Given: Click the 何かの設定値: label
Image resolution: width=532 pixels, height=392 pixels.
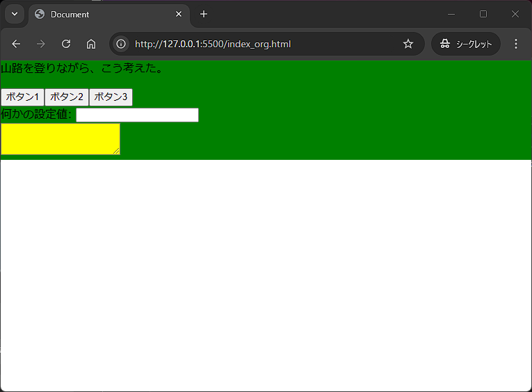Looking at the screenshot, I should [36, 114].
